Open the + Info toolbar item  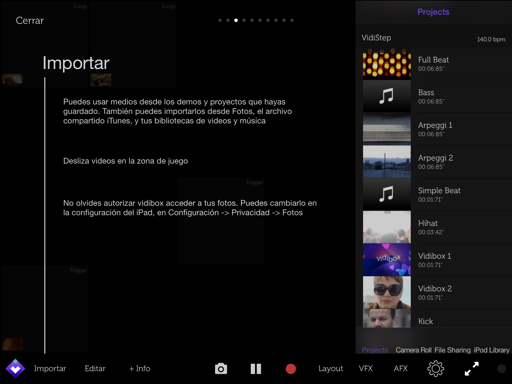(140, 369)
